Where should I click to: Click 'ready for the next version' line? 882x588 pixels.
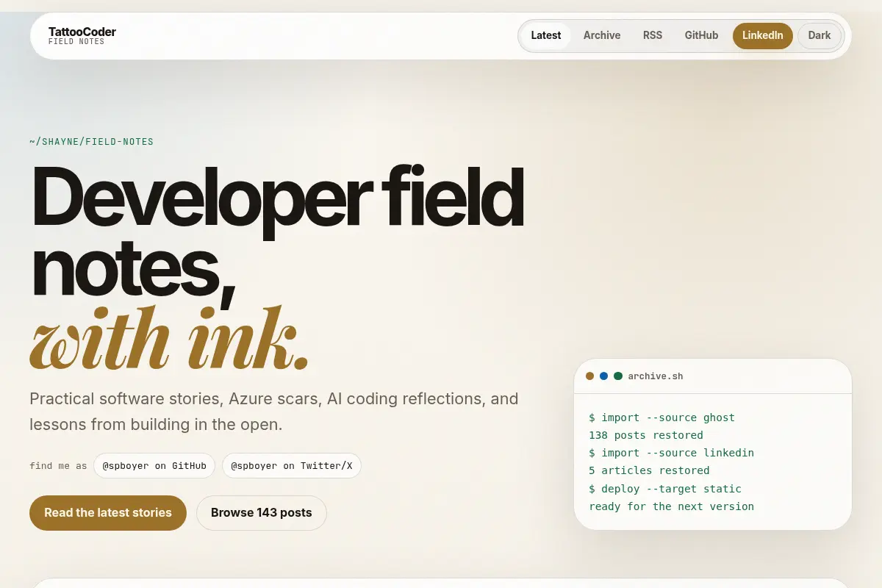[x=672, y=506]
